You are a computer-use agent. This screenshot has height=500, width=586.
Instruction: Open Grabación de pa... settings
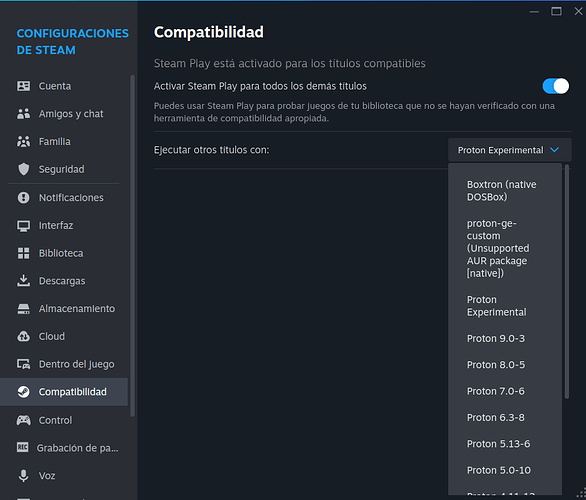[x=64, y=448]
